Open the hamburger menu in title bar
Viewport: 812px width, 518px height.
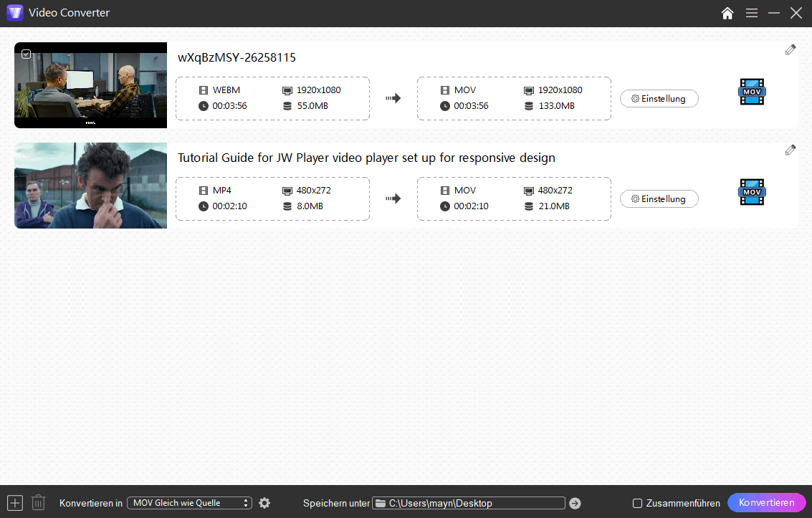[x=751, y=13]
